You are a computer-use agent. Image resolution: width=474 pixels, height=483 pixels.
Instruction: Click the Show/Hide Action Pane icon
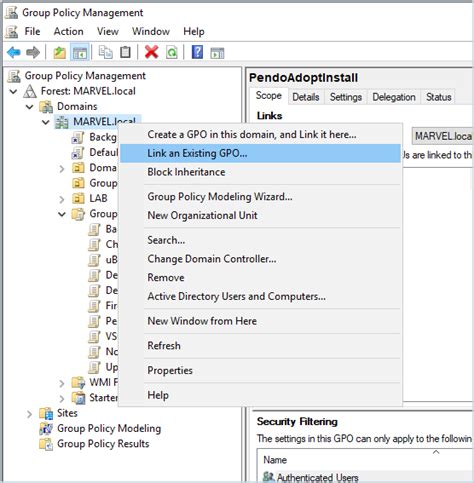point(217,53)
